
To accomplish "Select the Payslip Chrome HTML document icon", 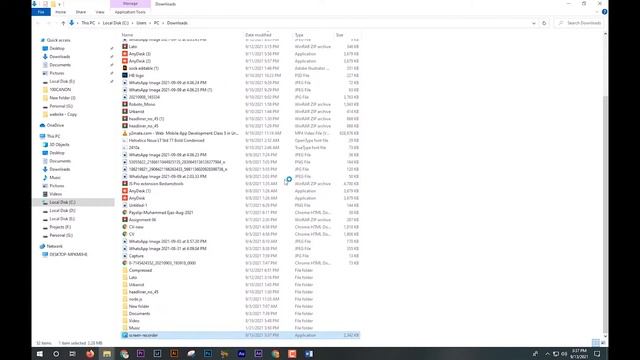I will coord(125,213).
